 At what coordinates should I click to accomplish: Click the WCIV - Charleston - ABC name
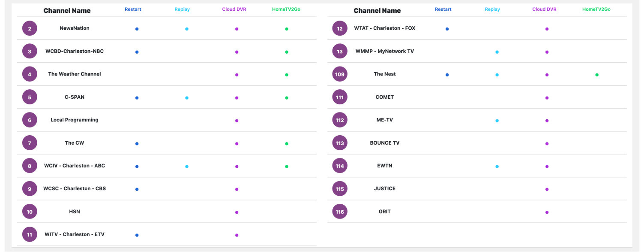tap(75, 166)
